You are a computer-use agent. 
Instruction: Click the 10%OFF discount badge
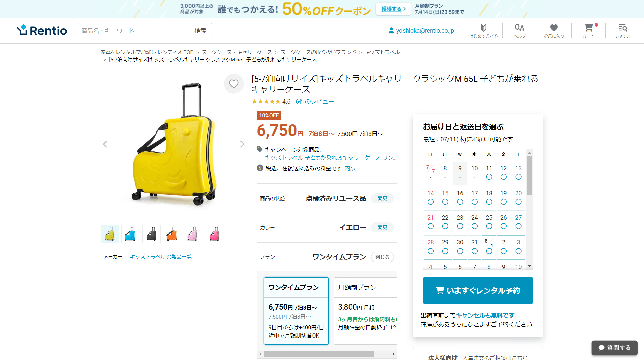click(x=269, y=115)
